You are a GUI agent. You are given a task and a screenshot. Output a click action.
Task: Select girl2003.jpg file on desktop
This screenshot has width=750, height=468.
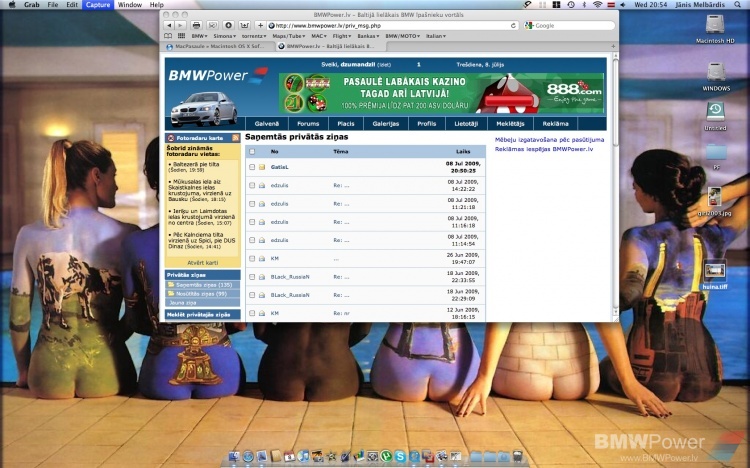[715, 201]
